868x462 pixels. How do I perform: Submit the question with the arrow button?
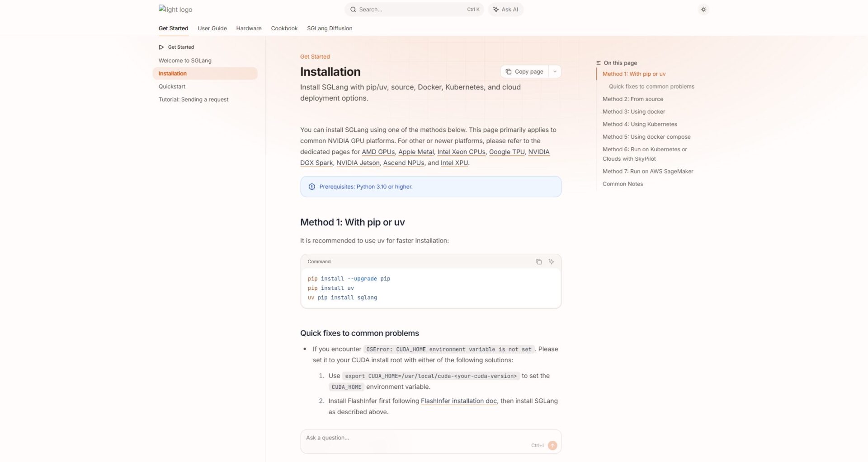552,446
